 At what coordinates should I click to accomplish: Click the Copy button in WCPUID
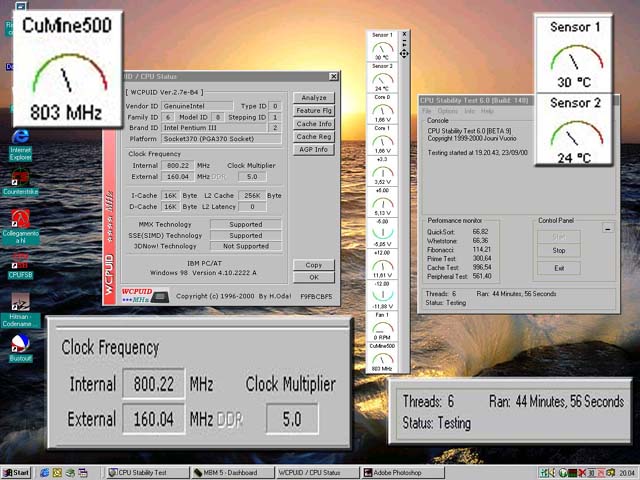314,265
